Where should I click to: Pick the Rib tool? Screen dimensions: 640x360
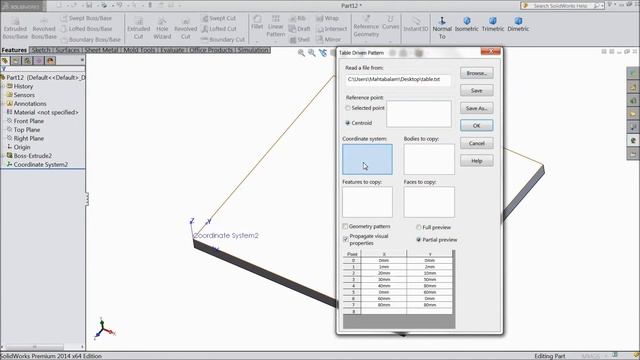(297, 18)
